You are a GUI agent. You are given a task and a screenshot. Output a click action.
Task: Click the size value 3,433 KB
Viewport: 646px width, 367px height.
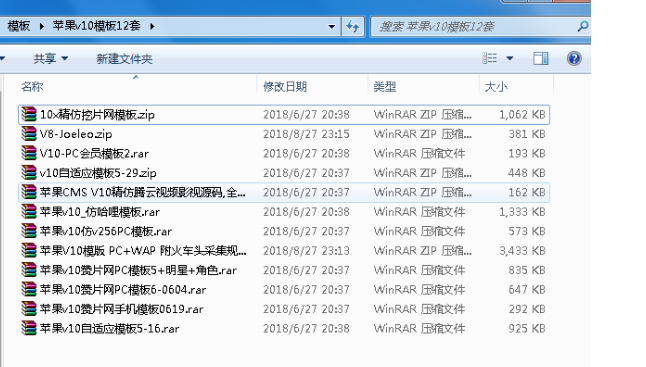coord(522,250)
